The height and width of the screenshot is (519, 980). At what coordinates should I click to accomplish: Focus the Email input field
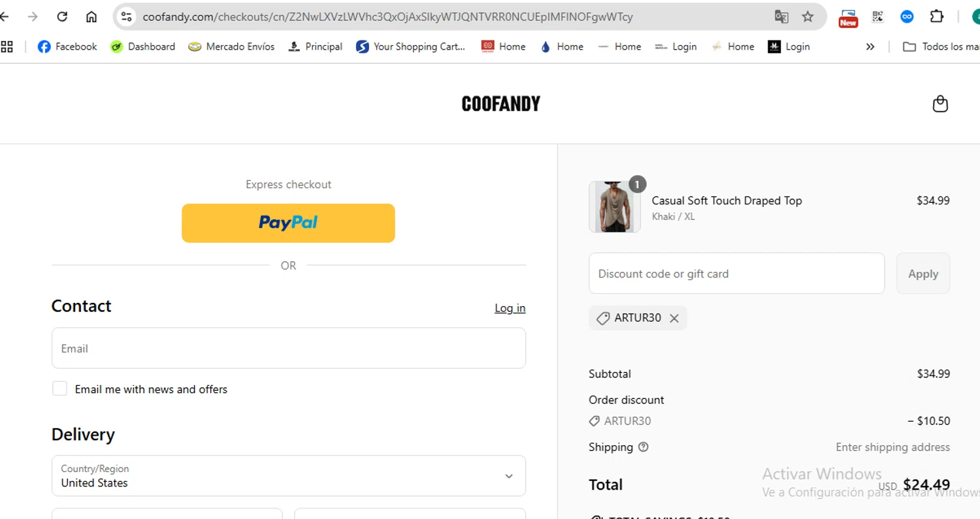coord(289,348)
